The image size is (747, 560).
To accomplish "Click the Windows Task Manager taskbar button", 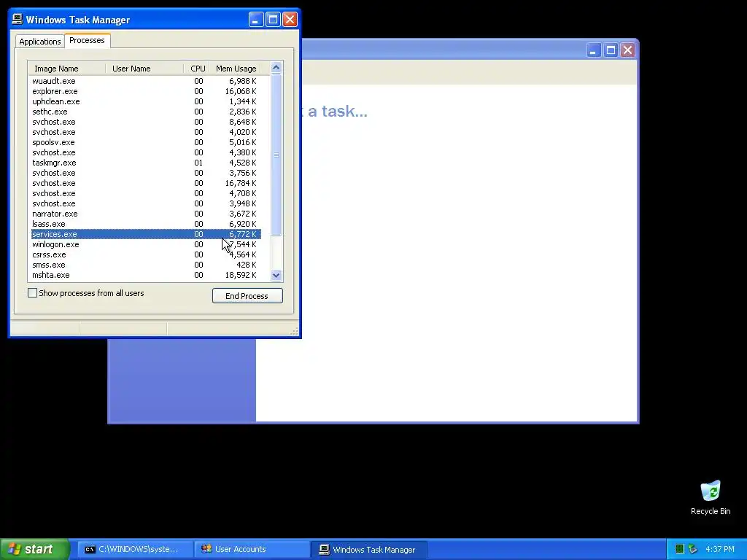I will 369,550.
